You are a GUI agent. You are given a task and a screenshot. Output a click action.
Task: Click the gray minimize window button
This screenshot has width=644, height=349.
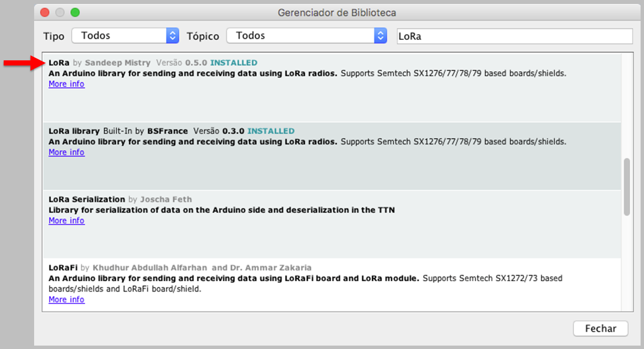60,13
